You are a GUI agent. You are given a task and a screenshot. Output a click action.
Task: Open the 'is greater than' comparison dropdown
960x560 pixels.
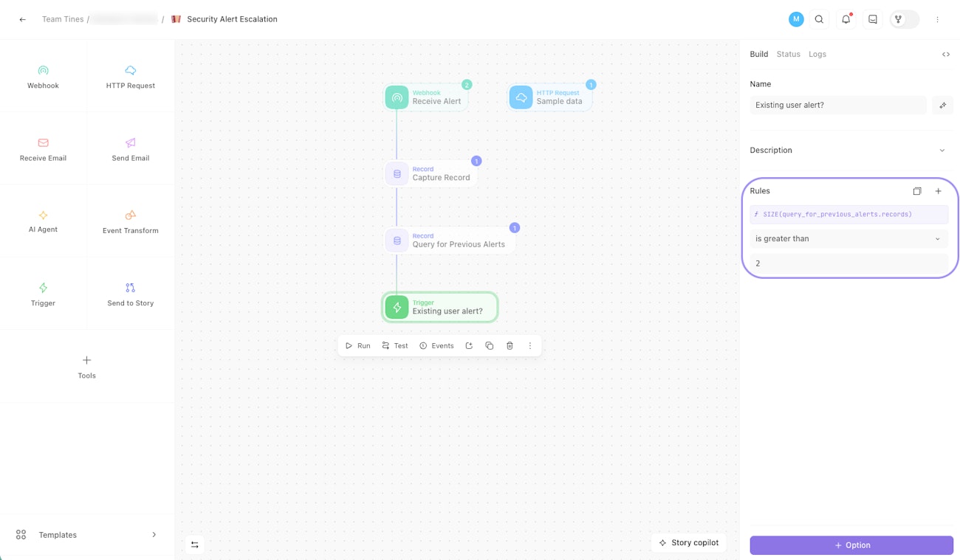(x=848, y=239)
